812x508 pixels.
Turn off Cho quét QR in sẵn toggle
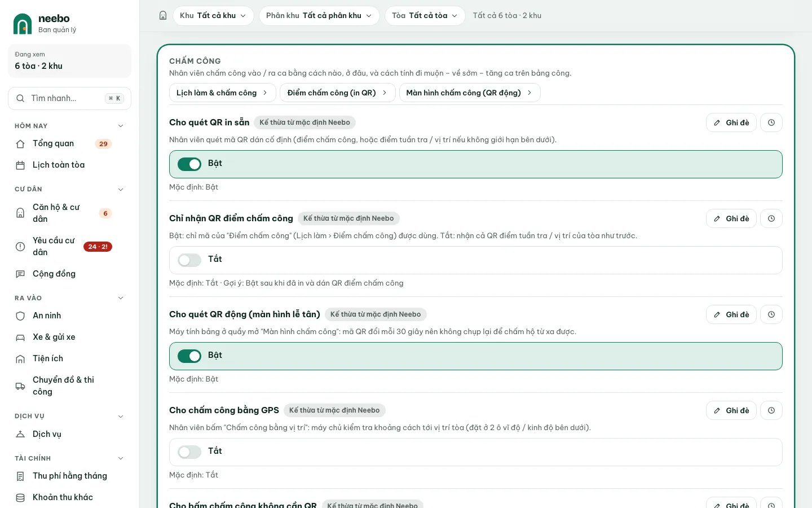coord(189,164)
